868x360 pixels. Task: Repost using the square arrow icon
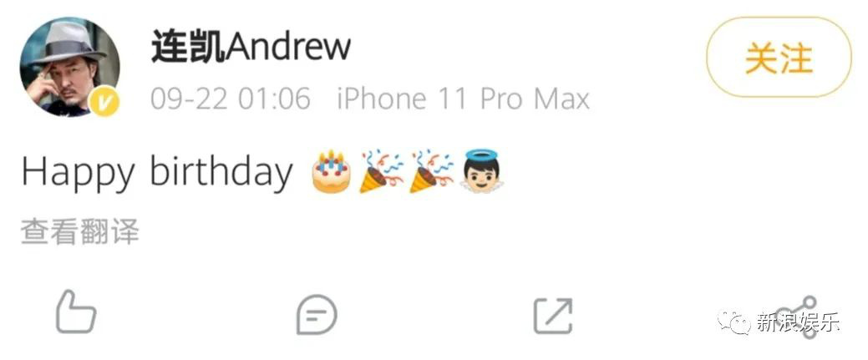click(552, 316)
